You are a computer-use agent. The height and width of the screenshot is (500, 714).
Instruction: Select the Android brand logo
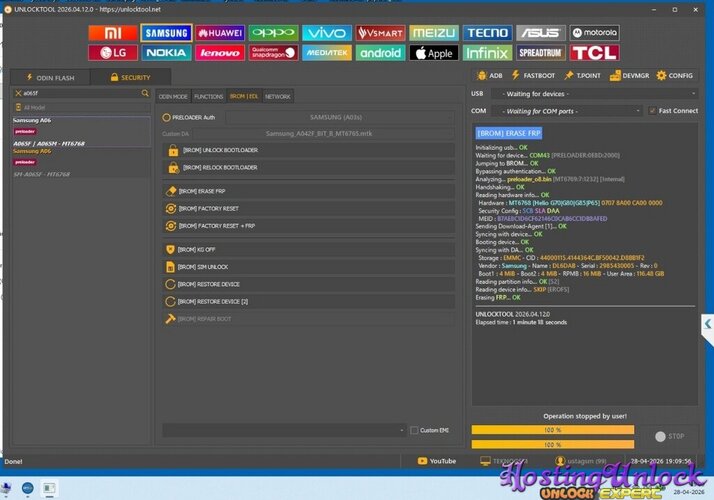pos(380,53)
